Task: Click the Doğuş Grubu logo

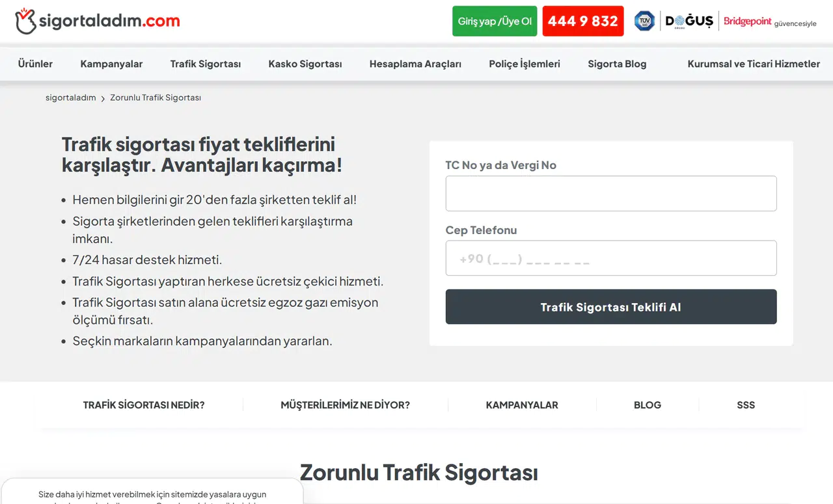Action: [689, 20]
